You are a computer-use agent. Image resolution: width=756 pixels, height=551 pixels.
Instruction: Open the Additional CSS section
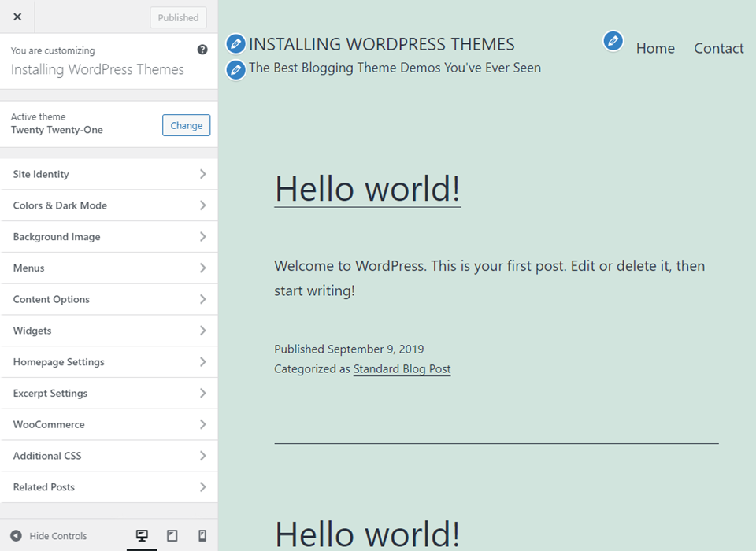(x=109, y=456)
